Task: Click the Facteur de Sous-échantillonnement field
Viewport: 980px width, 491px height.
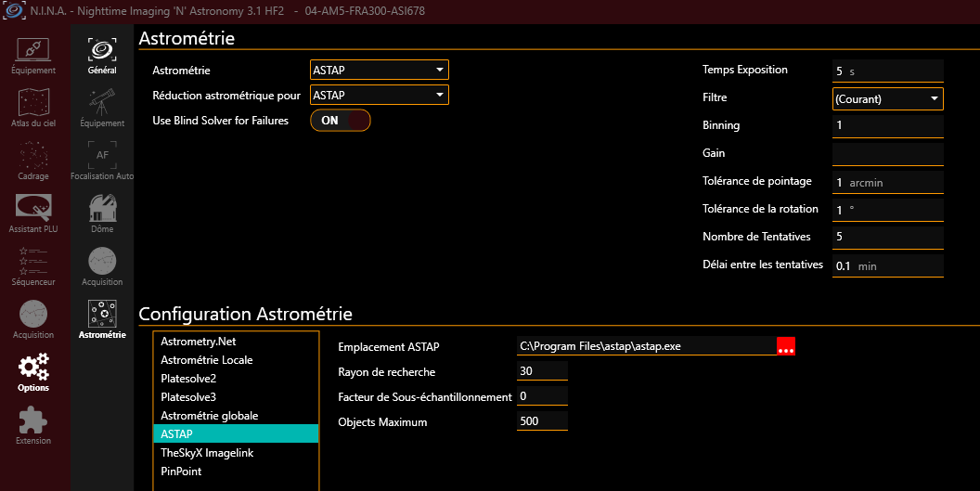Action: tap(542, 396)
